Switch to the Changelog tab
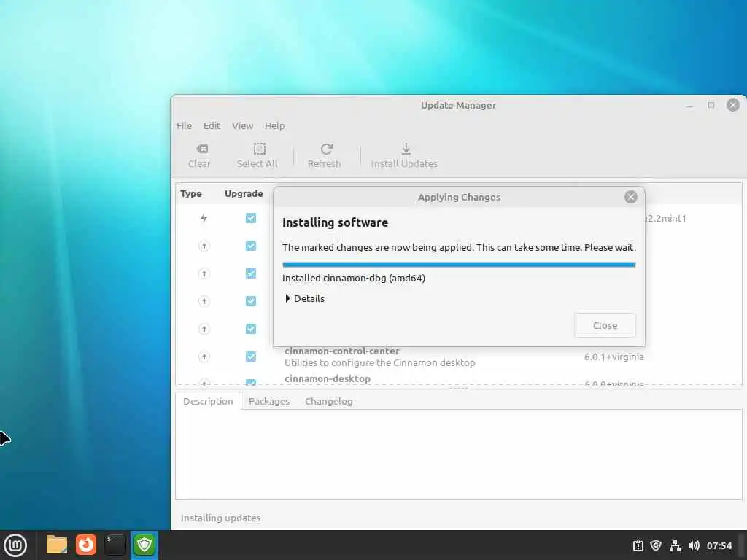This screenshot has height=560, width=747. [x=329, y=401]
